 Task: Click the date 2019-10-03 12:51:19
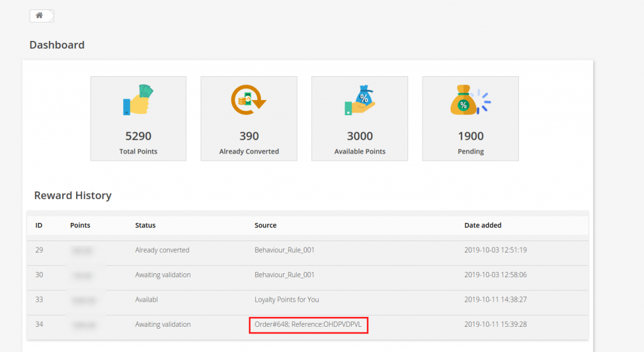point(496,250)
